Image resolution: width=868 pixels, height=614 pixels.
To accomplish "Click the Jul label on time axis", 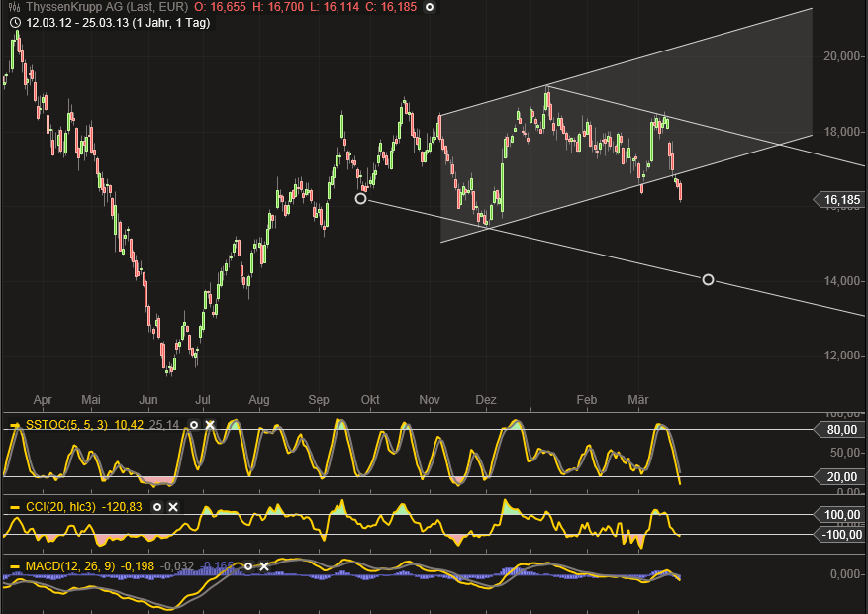I will point(203,400).
